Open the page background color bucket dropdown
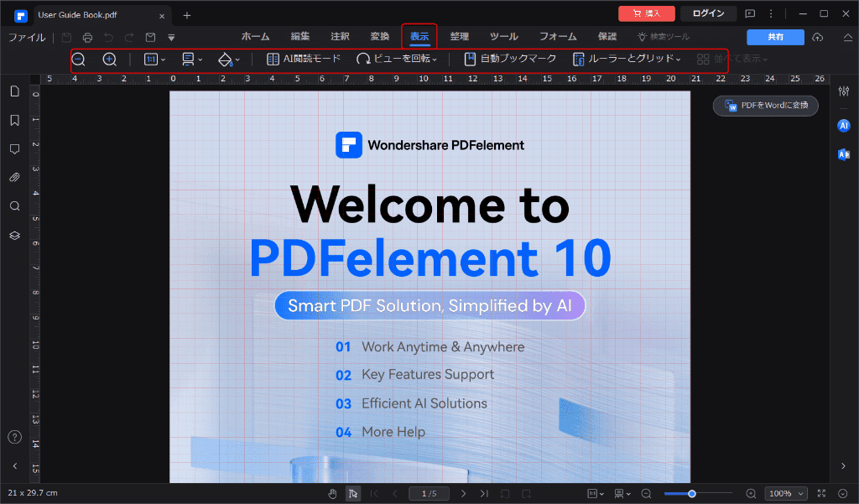Image resolution: width=859 pixels, height=504 pixels. 228,60
